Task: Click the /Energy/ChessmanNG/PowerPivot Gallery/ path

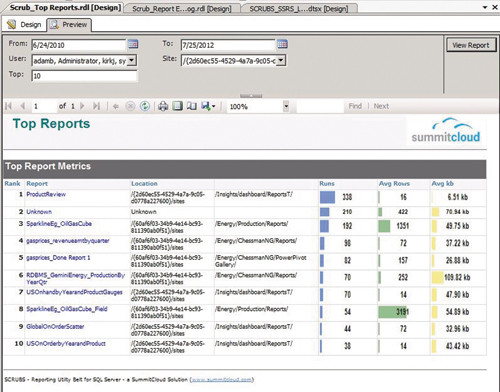Action: point(261,261)
